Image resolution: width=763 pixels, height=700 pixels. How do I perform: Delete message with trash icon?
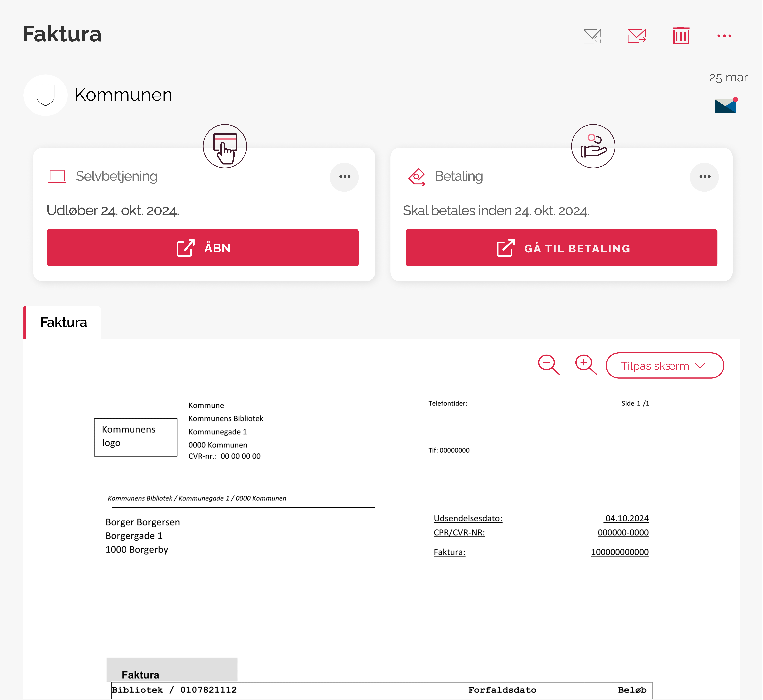coord(681,36)
